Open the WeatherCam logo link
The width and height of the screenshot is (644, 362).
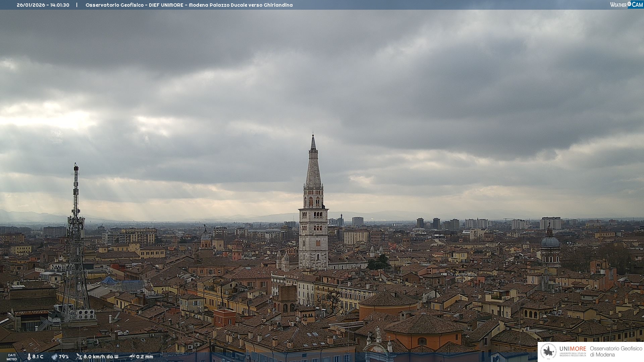(626, 4)
